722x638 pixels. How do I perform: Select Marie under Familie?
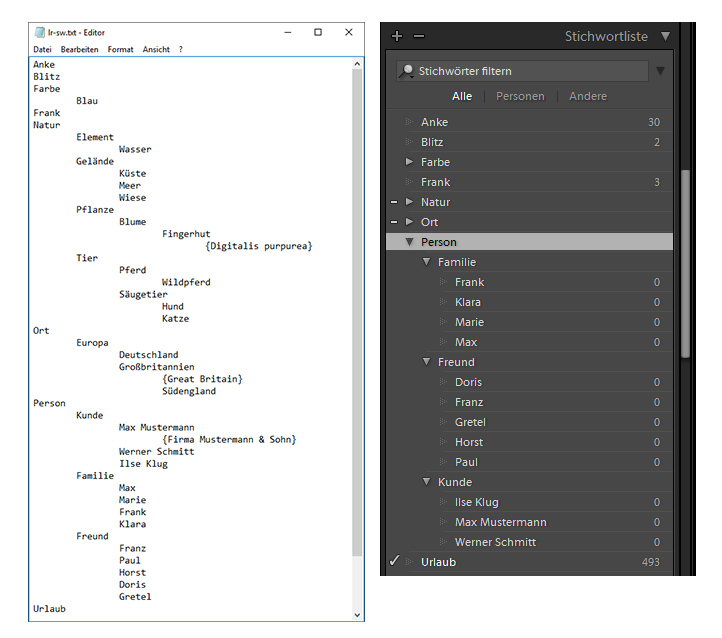(x=530, y=322)
